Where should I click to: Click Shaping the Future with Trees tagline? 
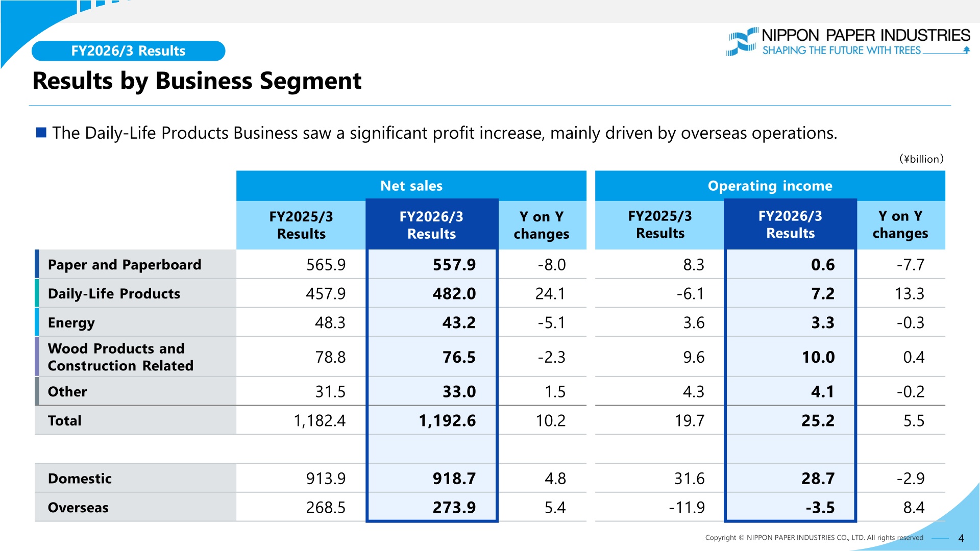842,51
